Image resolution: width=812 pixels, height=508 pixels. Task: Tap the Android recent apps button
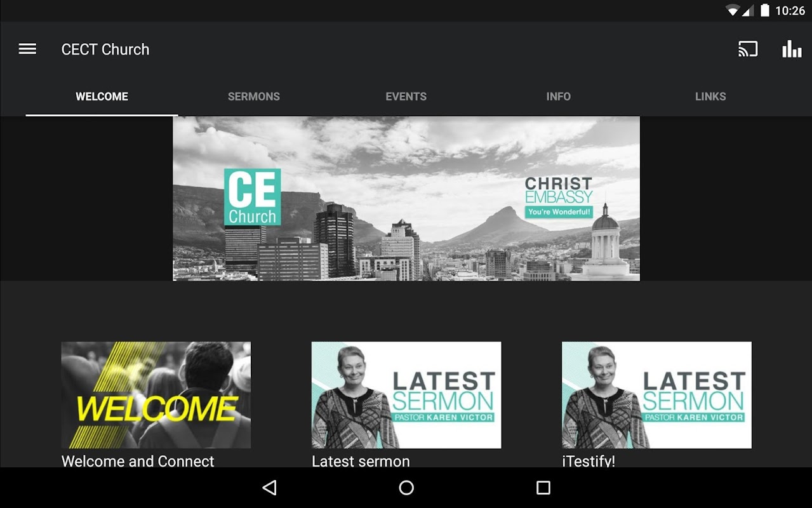[x=543, y=488]
